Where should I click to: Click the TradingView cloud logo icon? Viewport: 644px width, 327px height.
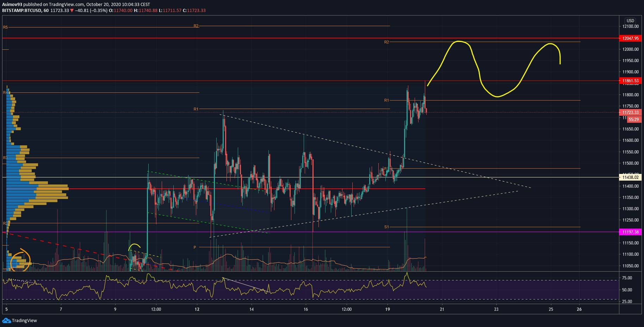tap(6, 320)
